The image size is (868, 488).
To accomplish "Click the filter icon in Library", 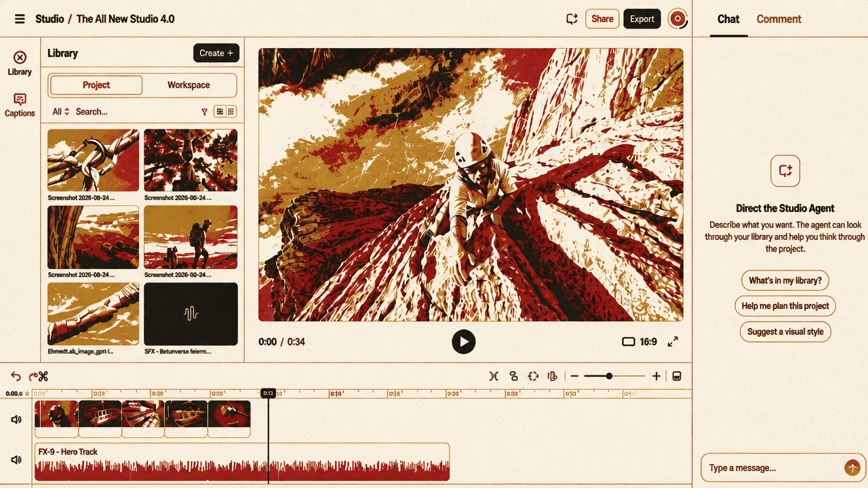I will pyautogui.click(x=205, y=112).
